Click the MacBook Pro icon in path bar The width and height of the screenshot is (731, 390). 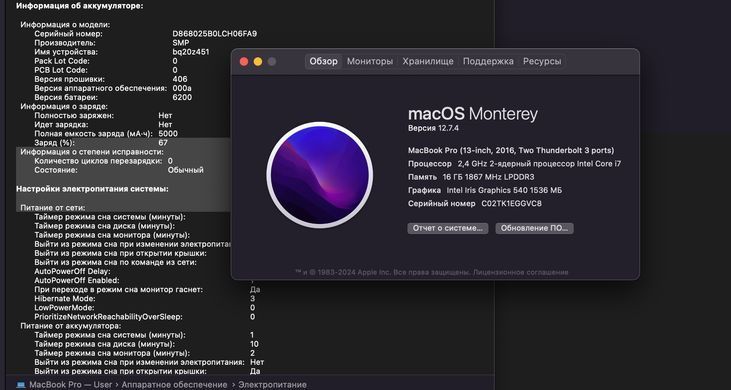pos(21,385)
